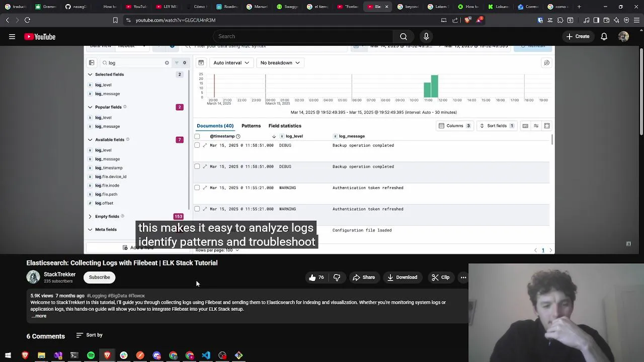Open the No breakdown dropdown
The height and width of the screenshot is (362, 644).
click(x=280, y=63)
